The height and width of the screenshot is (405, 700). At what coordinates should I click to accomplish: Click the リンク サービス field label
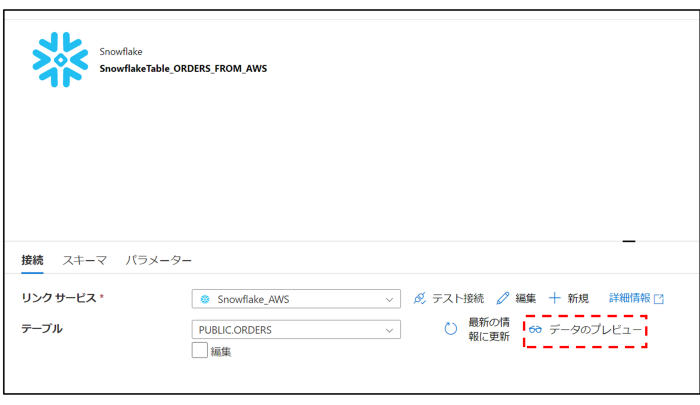tap(59, 298)
